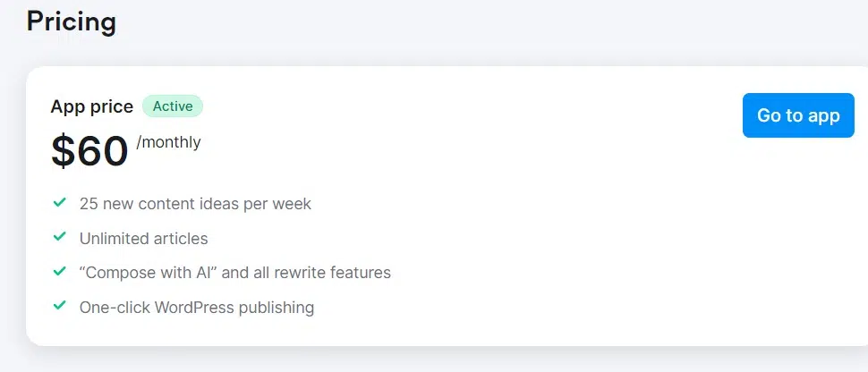Select the '25 new content ideas per week' text
The height and width of the screenshot is (372, 868).
click(195, 204)
